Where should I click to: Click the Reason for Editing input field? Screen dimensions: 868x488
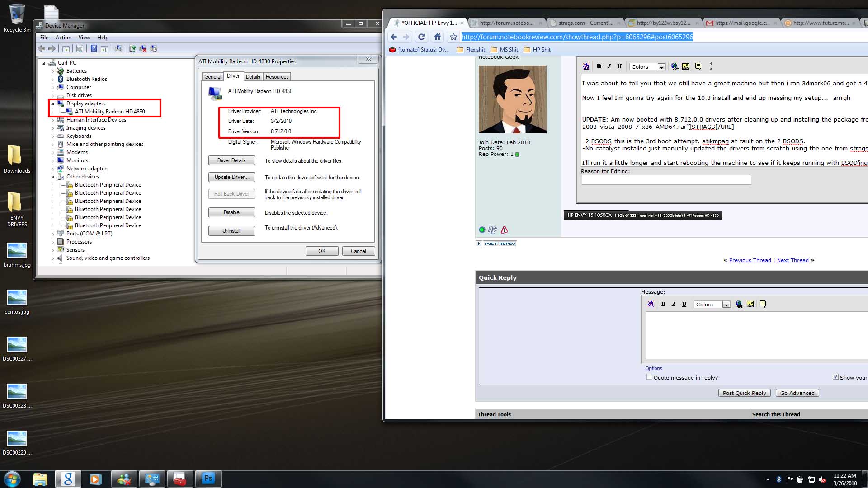click(666, 180)
